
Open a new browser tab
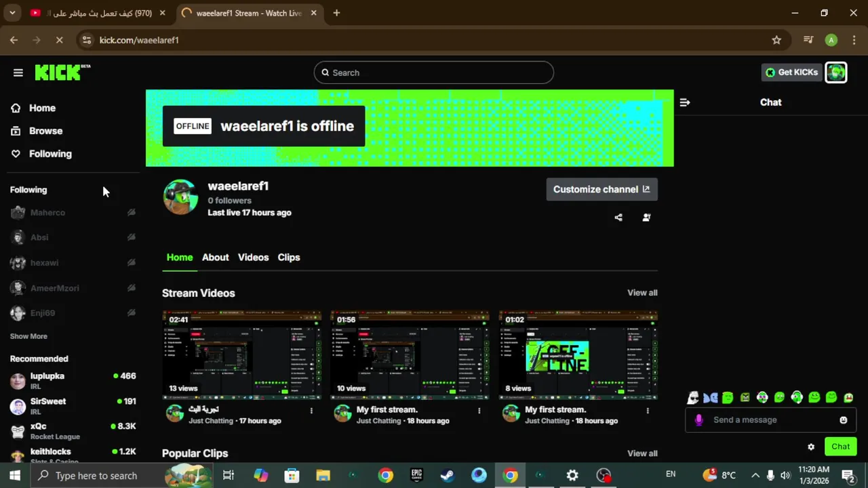pyautogui.click(x=336, y=13)
